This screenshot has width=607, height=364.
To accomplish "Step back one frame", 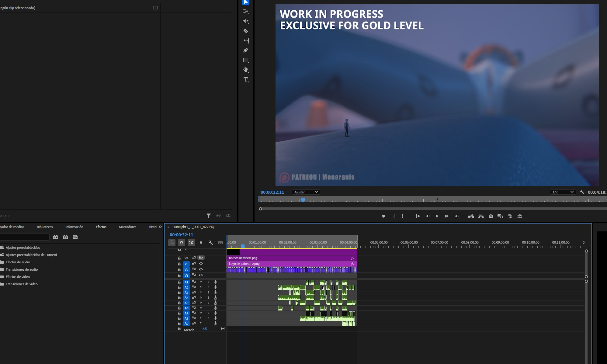I will click(428, 216).
